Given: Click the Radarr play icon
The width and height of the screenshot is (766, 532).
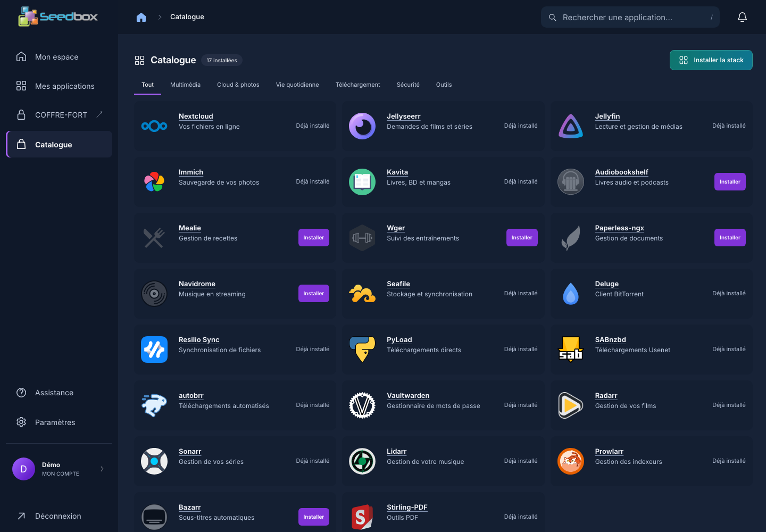Looking at the screenshot, I should click(571, 405).
